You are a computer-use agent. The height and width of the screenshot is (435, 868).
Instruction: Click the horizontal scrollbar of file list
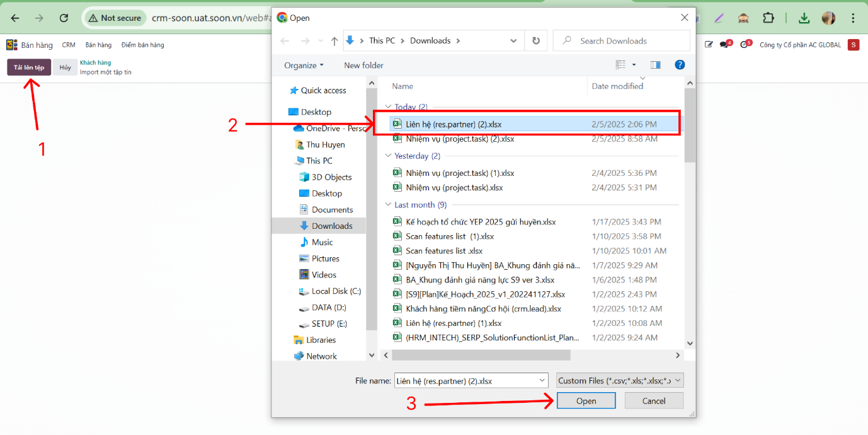[481, 356]
